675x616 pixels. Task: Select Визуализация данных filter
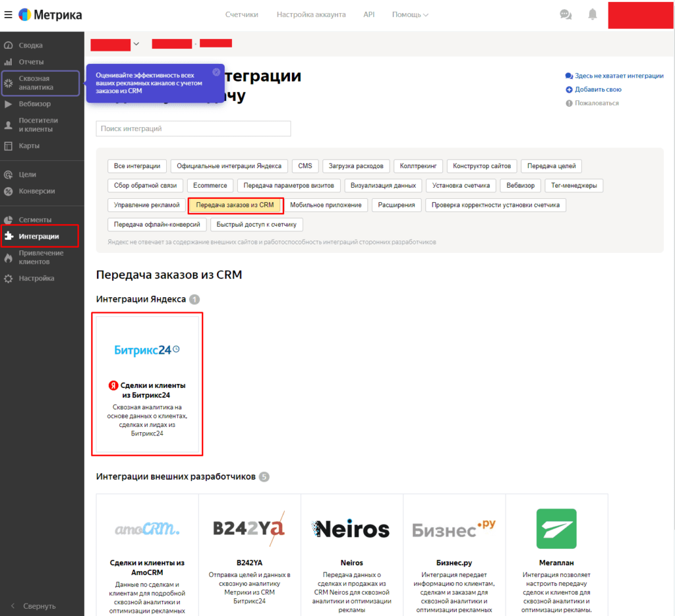click(x=383, y=185)
